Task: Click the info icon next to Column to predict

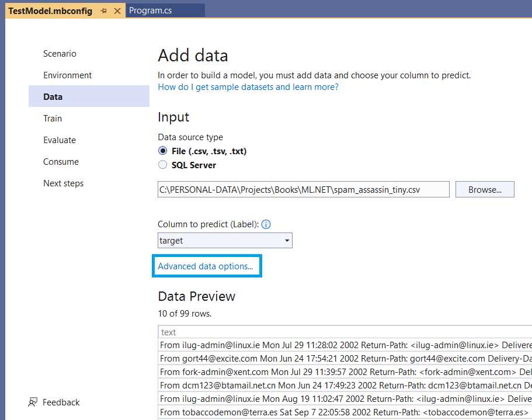Action: [x=266, y=224]
